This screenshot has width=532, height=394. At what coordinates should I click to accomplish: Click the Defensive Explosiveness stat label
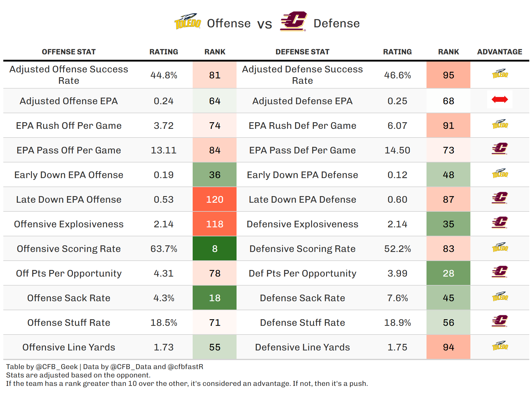coord(302,224)
